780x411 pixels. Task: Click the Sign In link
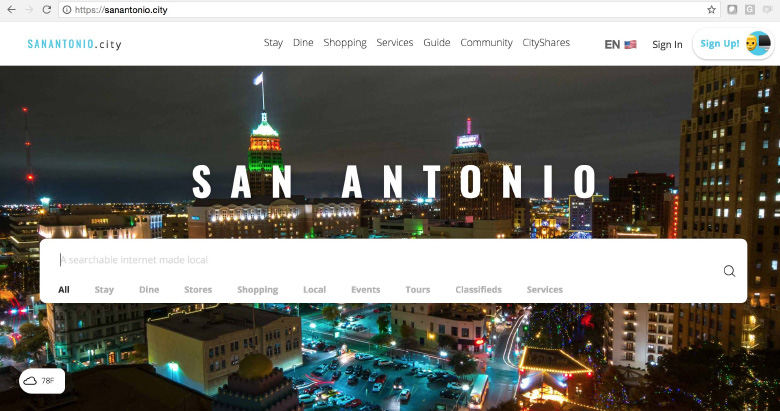[x=667, y=44]
